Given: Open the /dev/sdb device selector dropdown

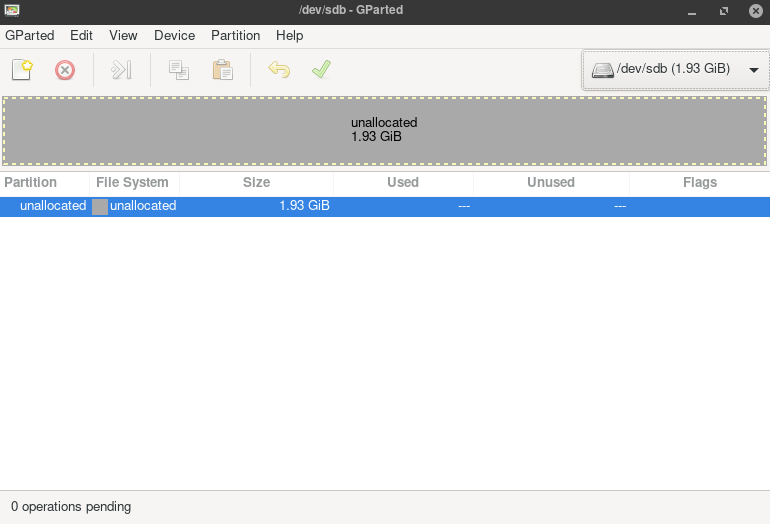Looking at the screenshot, I should click(x=675, y=69).
